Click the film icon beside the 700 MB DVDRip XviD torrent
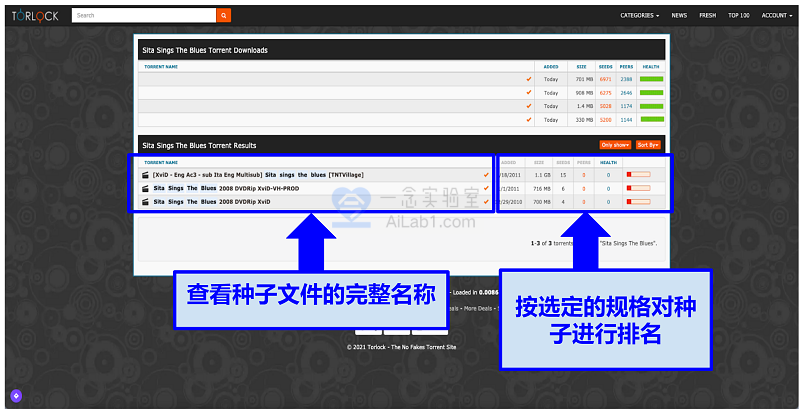Image resolution: width=806 pixels, height=414 pixels. tap(145, 202)
